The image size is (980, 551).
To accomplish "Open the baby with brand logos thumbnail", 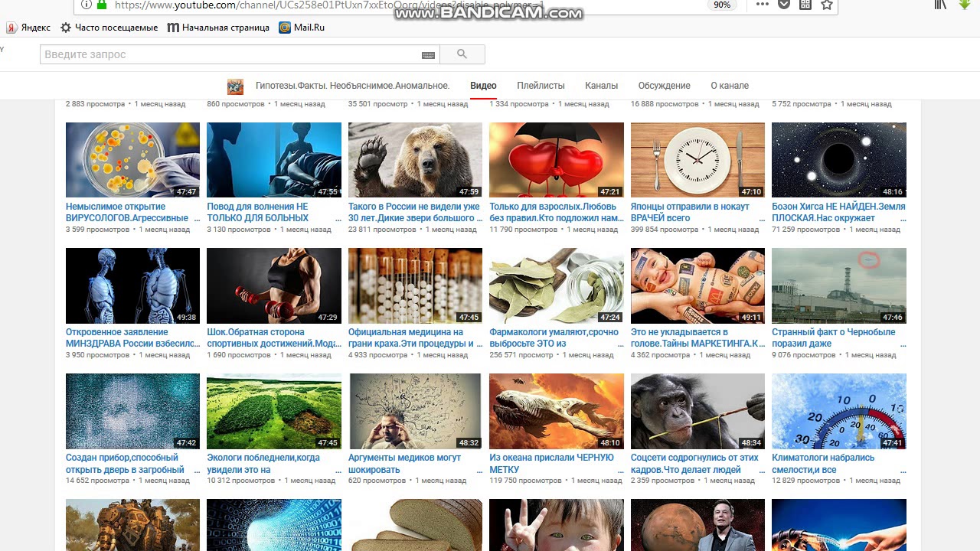I will 697,285.
